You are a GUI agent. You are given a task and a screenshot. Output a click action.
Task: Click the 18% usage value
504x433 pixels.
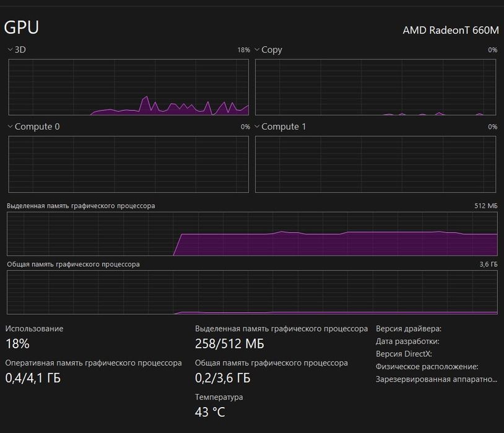17,344
